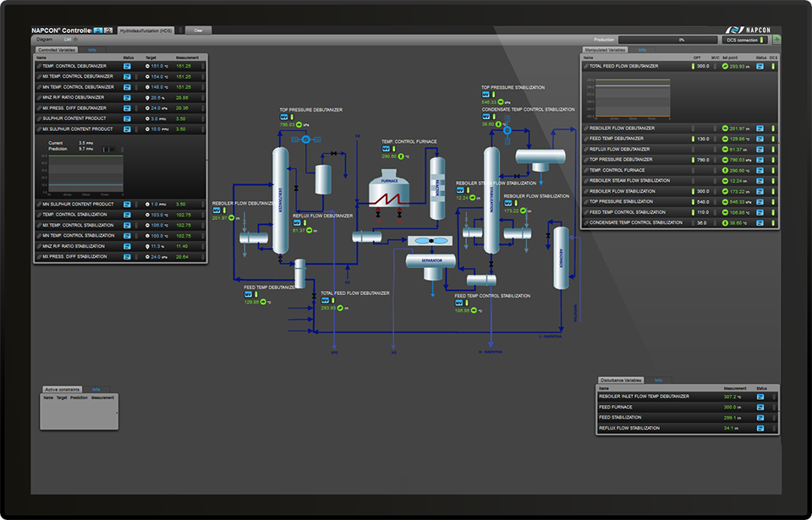
Task: Collapse Total Feed Flow Debutanizer trend chart
Action: [585, 66]
